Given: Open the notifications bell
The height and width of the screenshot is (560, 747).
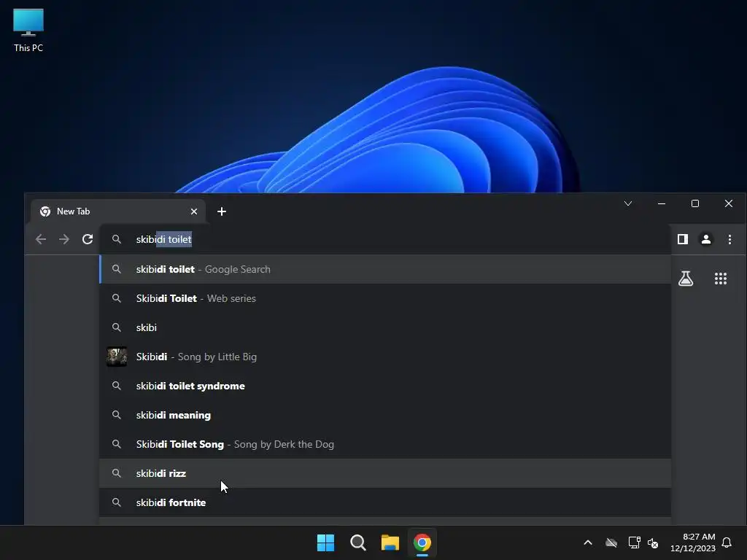Looking at the screenshot, I should tap(727, 542).
